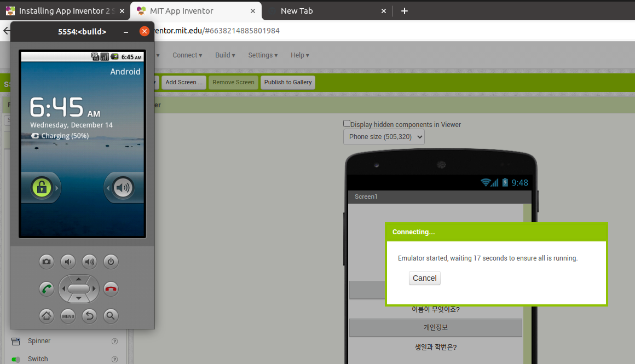Open the Build menu
Viewport: 635px width, 364px height.
point(225,55)
